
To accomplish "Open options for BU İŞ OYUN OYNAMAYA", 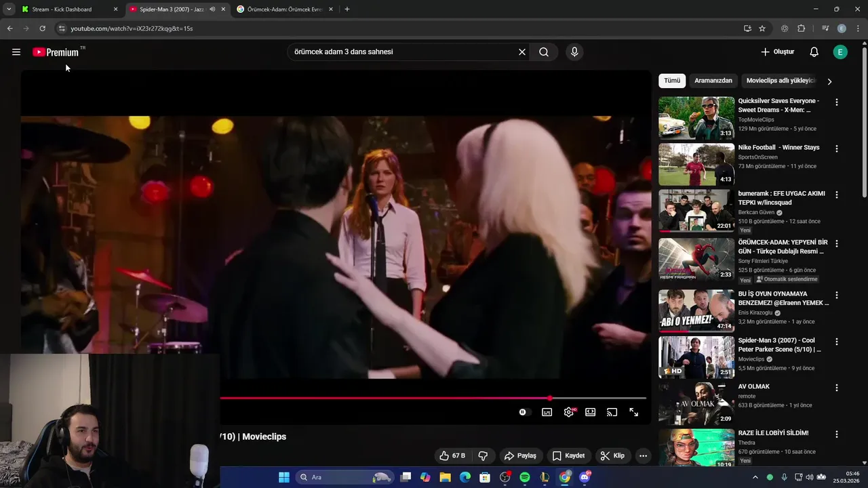I will coord(836,295).
